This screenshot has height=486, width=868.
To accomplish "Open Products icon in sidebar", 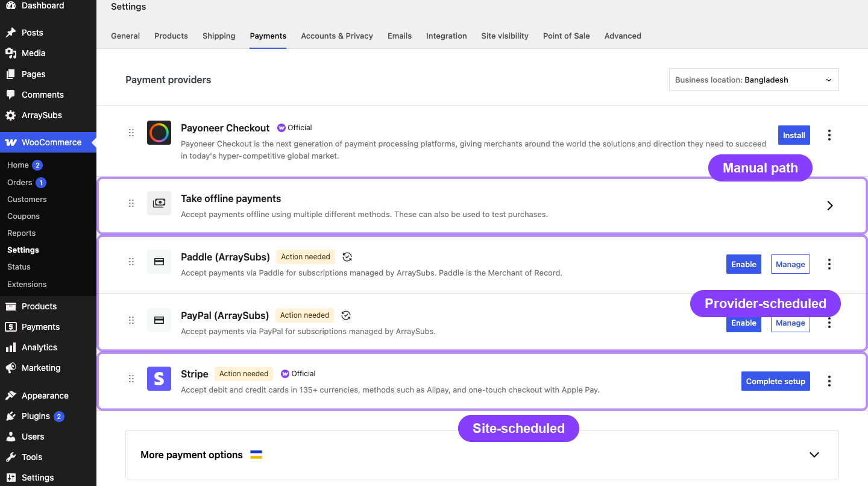I will point(10,306).
